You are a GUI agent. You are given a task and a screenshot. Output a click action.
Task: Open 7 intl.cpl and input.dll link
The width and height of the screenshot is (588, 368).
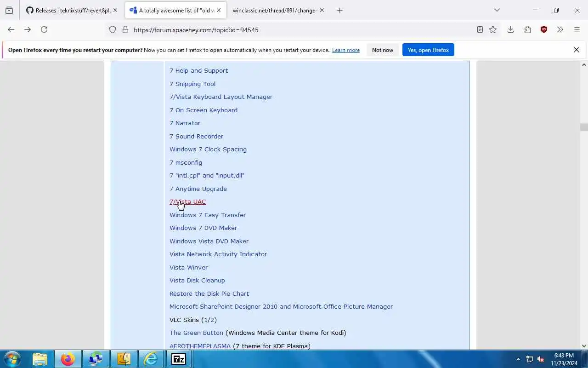click(x=207, y=175)
